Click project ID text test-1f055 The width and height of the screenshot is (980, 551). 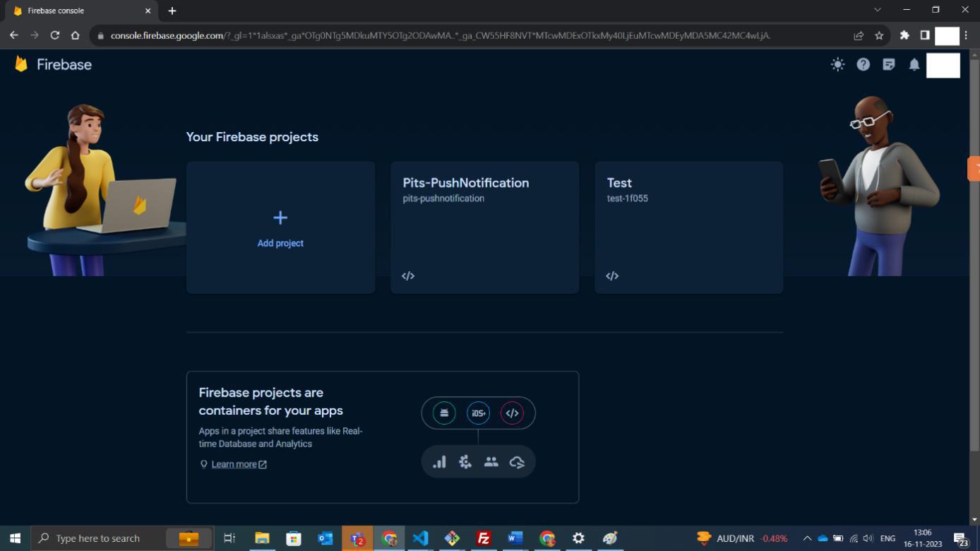pos(627,199)
